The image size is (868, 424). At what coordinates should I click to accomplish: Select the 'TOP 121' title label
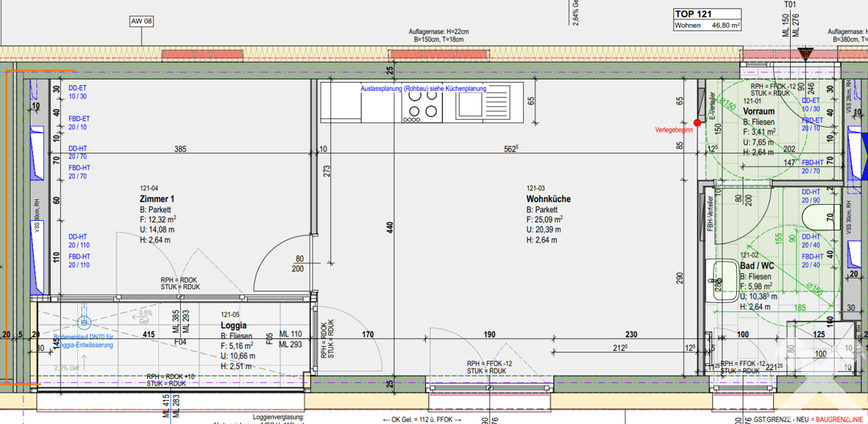[693, 15]
